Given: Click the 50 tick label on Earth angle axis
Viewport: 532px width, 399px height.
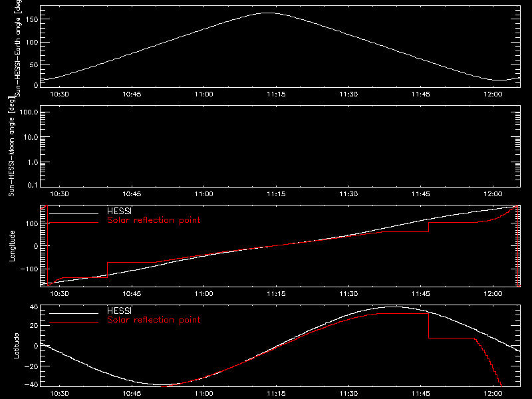Looking at the screenshot, I should (35, 65).
